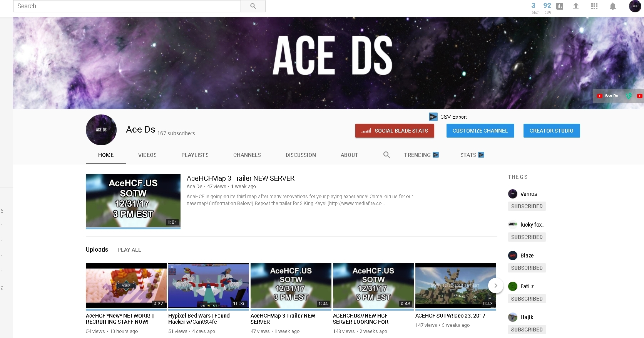Click Blaze channel avatar
Viewport: 644px width, 338px height.
pyautogui.click(x=513, y=256)
